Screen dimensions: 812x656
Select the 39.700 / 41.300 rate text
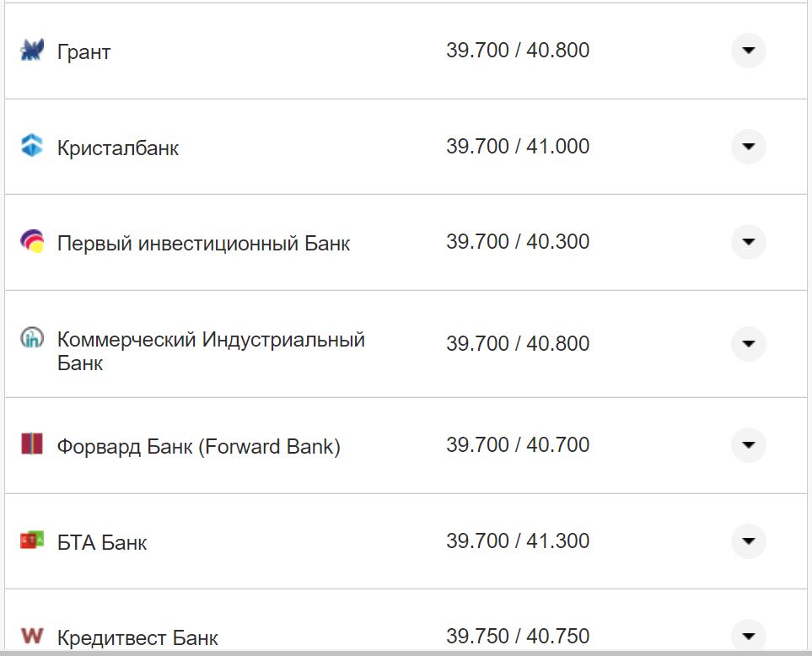tap(519, 542)
